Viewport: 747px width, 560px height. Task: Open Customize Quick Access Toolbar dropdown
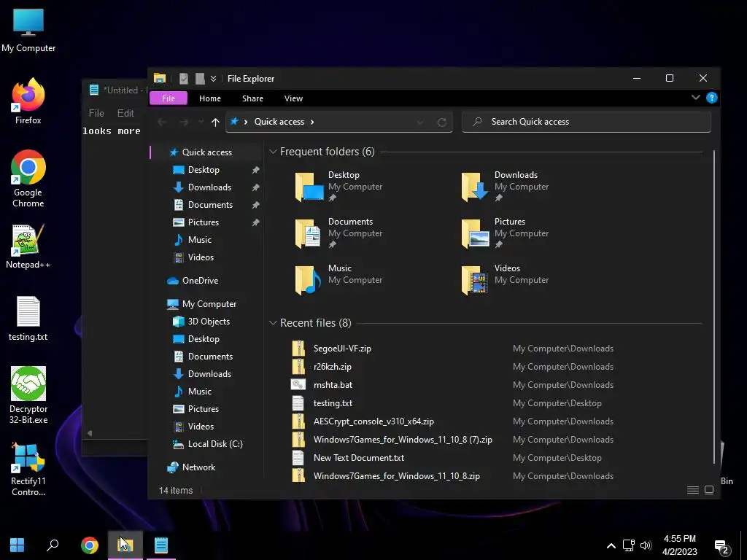pos(214,79)
